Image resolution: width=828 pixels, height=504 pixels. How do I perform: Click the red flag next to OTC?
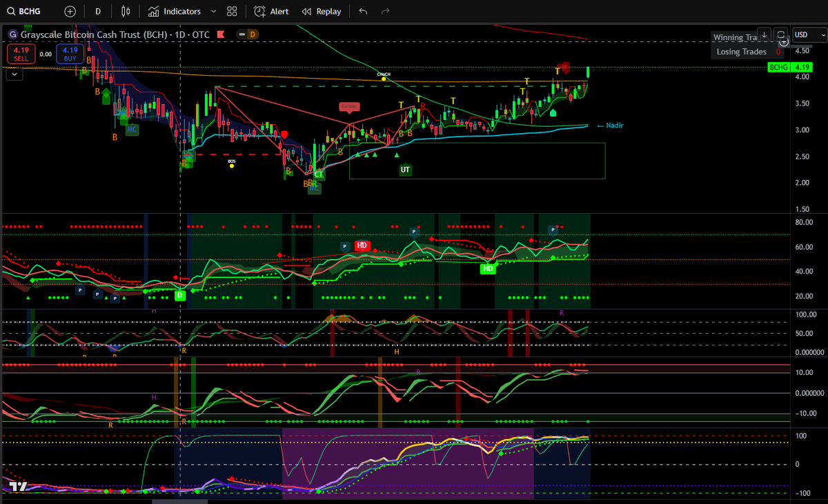click(221, 34)
